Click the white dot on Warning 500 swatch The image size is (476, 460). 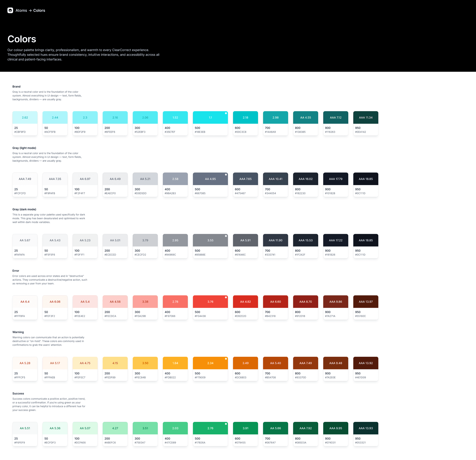[x=226, y=359]
